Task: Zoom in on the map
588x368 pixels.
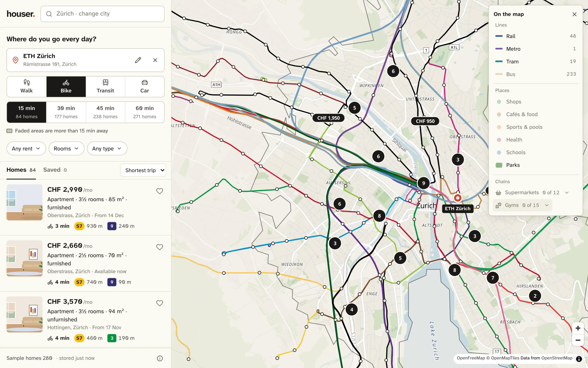Action: point(578,328)
